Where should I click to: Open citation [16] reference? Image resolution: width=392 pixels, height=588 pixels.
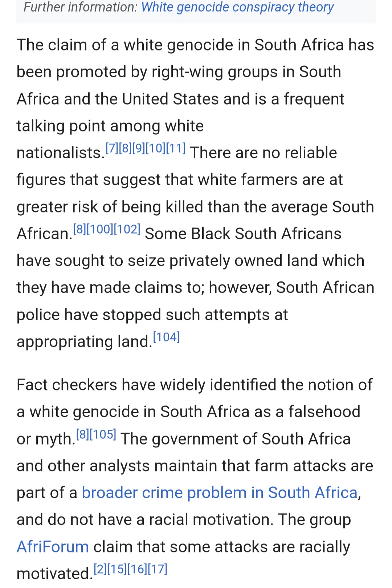tap(137, 569)
